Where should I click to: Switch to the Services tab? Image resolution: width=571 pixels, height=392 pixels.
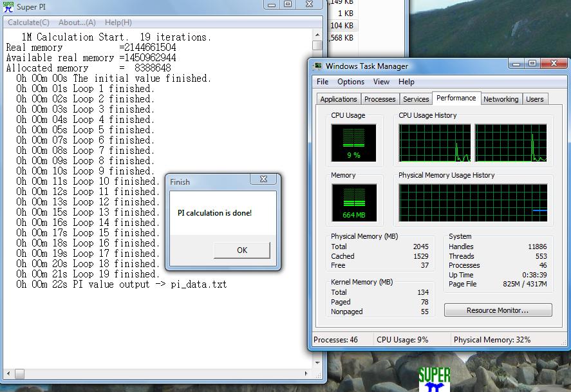tap(416, 99)
